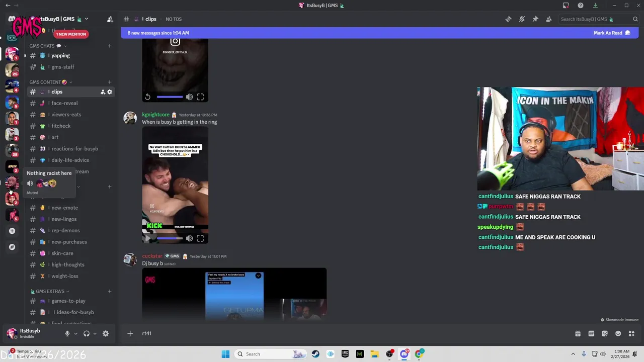The height and width of the screenshot is (362, 644).
Task: Open microphone input options chevron
Action: coord(76,333)
